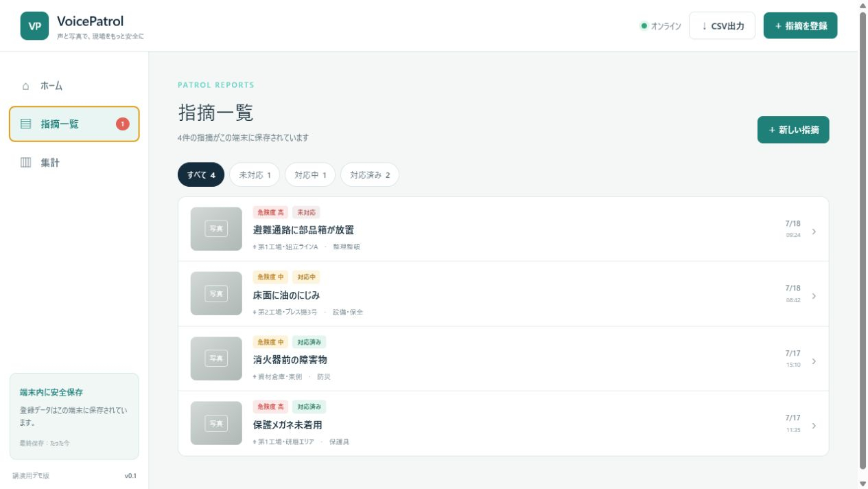Click the 整理整頓 category label
868x489 pixels.
pos(347,247)
